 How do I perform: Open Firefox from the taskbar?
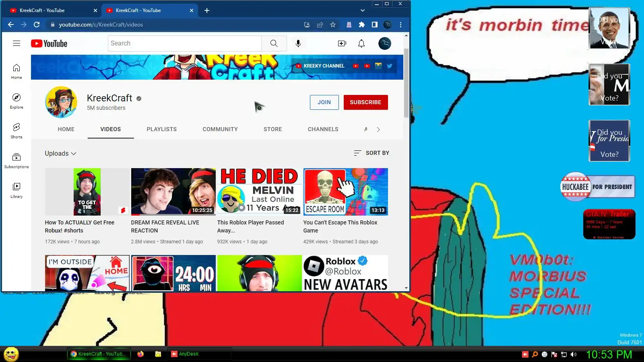[x=140, y=354]
